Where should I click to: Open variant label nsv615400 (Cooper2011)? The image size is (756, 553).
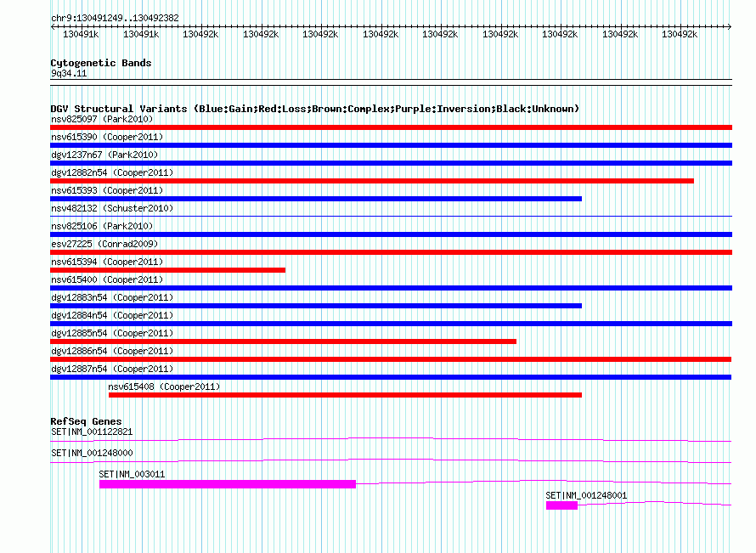click(x=107, y=279)
